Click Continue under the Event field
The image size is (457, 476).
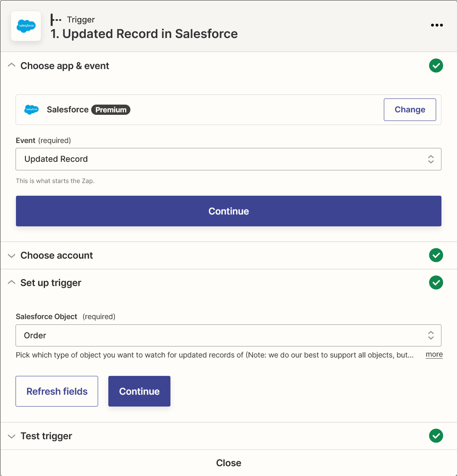[228, 211]
